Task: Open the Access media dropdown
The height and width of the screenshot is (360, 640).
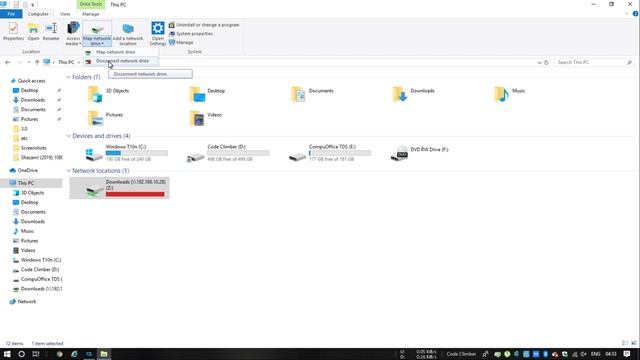Action: [73, 34]
